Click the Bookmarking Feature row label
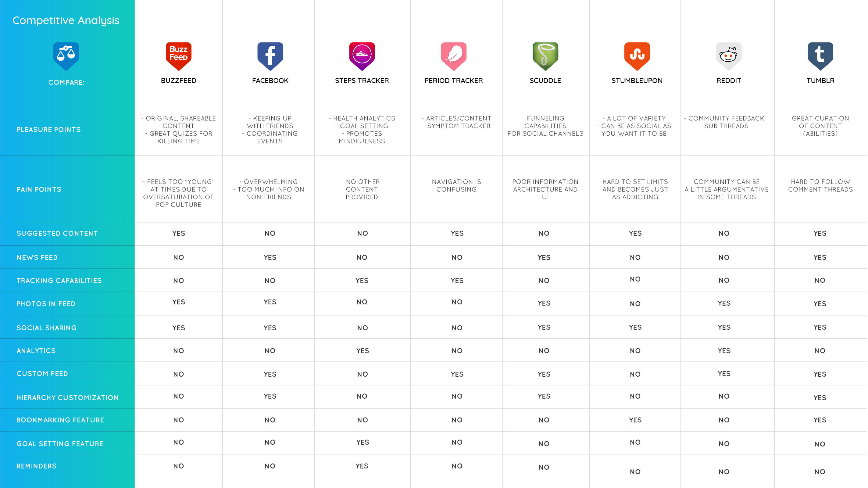The width and height of the screenshot is (868, 488). click(x=60, y=420)
